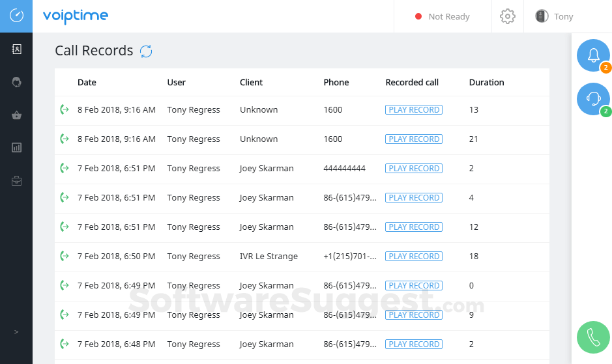Expand the left sidebar with arrow
Viewport: 612px width, 364px height.
pyautogui.click(x=16, y=332)
